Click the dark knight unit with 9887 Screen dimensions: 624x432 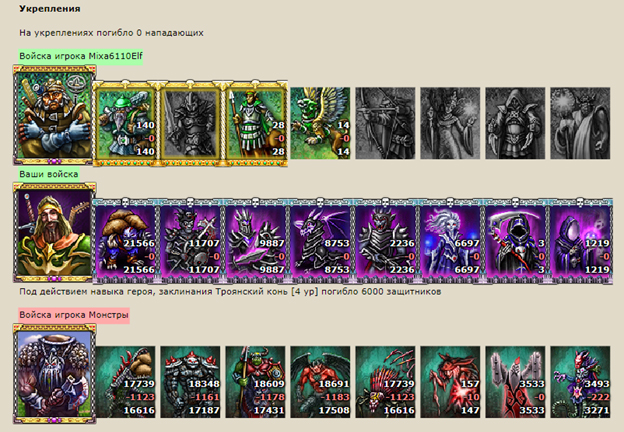[255, 241]
